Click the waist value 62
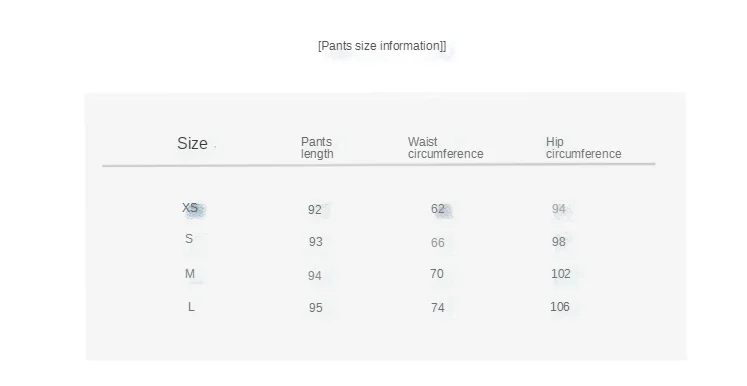747x386 pixels. (x=438, y=209)
